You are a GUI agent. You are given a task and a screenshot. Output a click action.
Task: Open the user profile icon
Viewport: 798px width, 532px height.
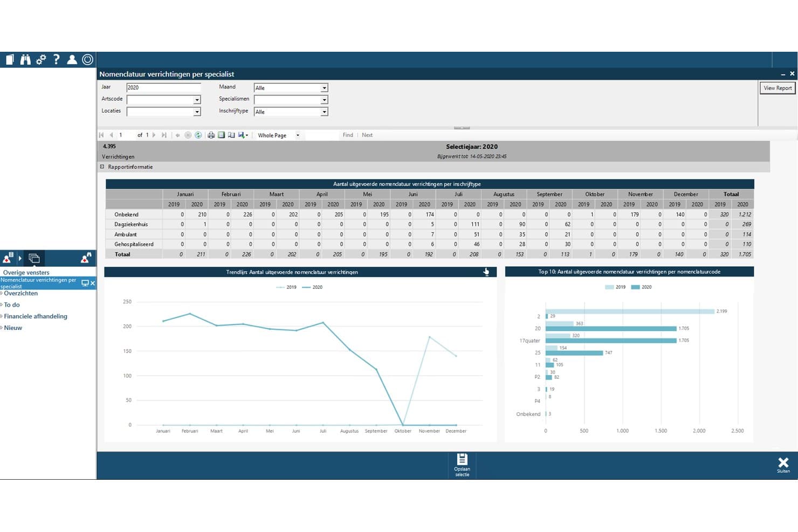point(72,59)
